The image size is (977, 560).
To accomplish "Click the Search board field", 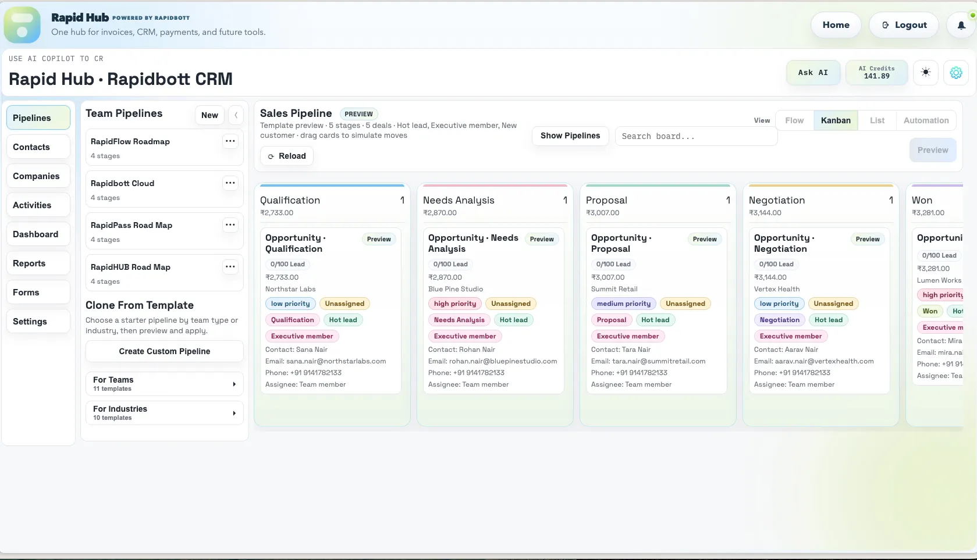I will (696, 136).
